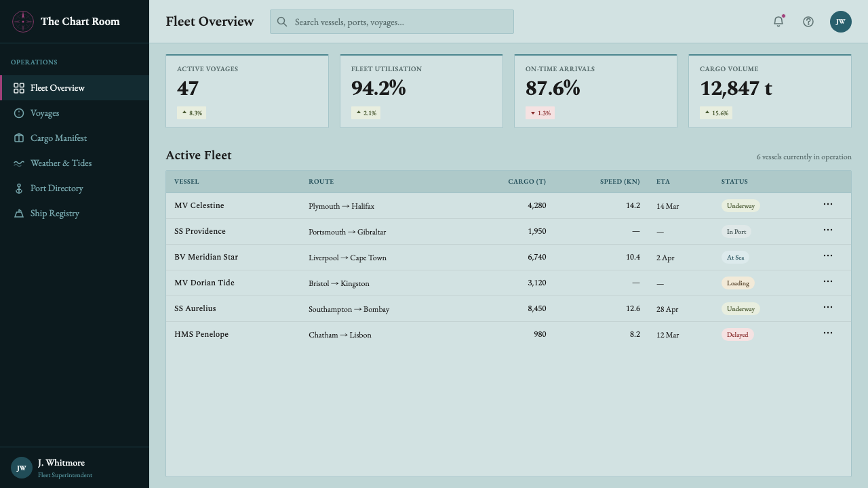This screenshot has height=488, width=868.
Task: Open the Fleet Utilisation card
Action: pos(421,91)
